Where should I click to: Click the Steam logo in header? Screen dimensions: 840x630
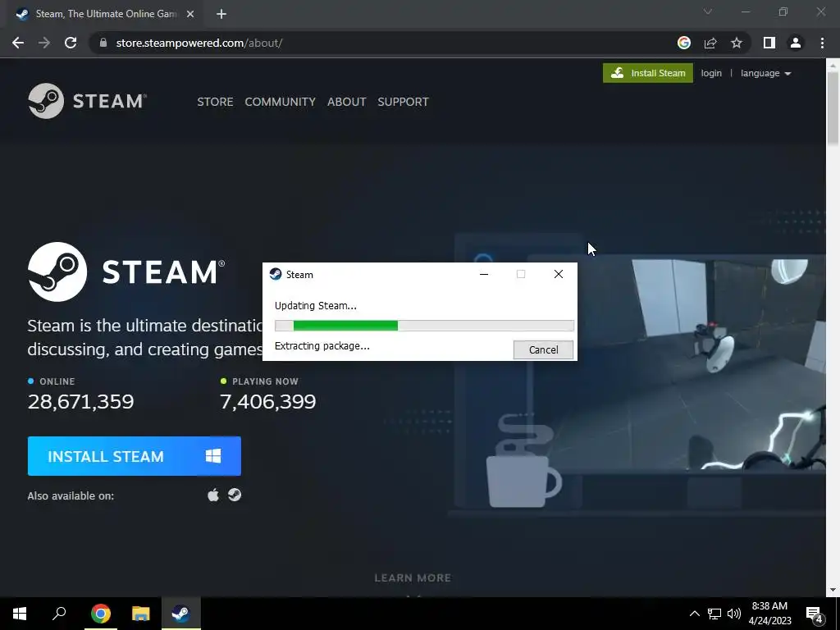tap(87, 101)
